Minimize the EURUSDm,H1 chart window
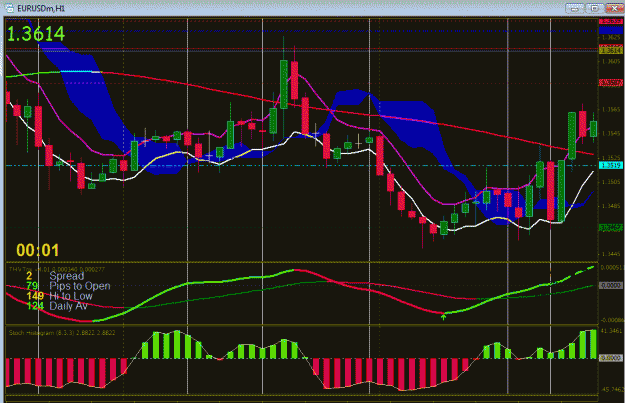This screenshot has width=625, height=403. 574,8
